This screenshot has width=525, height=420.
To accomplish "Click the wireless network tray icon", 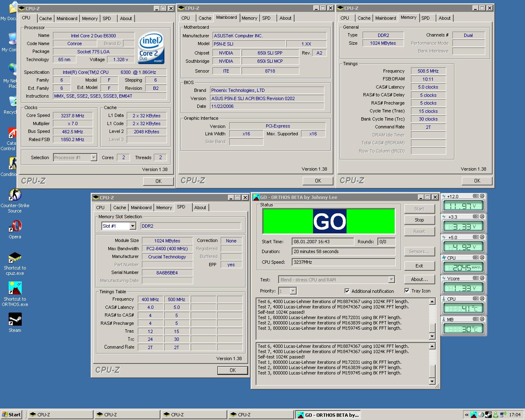I will point(503,415).
